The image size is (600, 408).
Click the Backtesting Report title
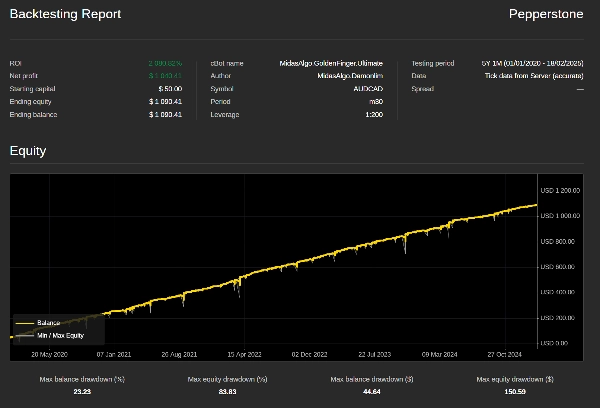click(65, 14)
